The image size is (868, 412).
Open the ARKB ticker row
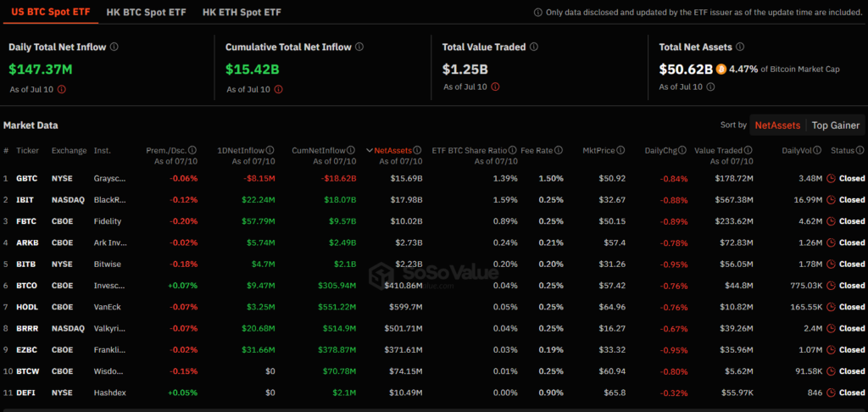pos(434,242)
